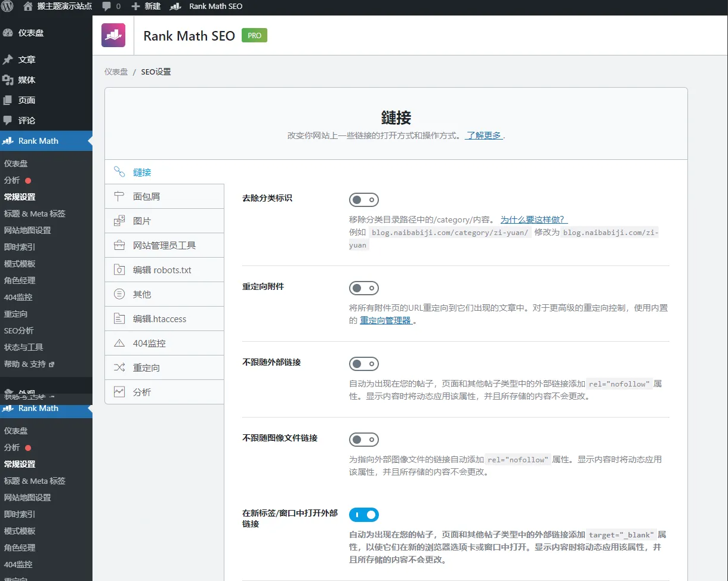Click the pushpin icon beside 文章
This screenshot has width=728, height=581.
[8, 60]
